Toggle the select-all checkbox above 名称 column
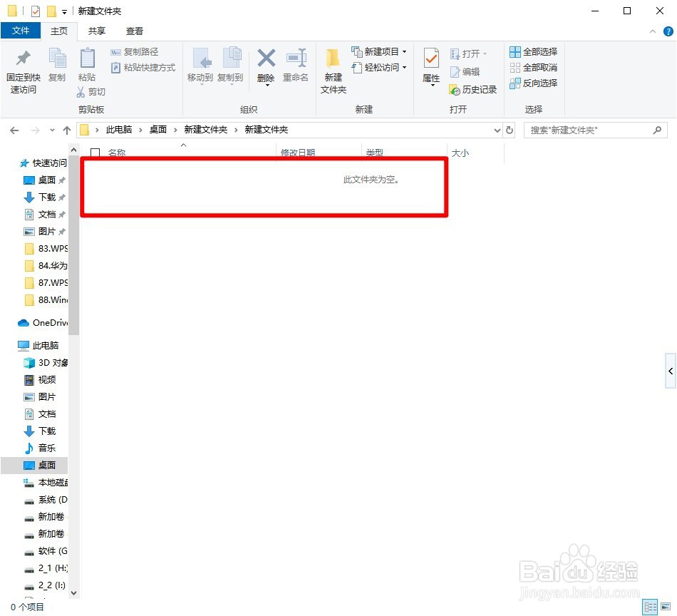Image resolution: width=677 pixels, height=616 pixels. tap(95, 153)
